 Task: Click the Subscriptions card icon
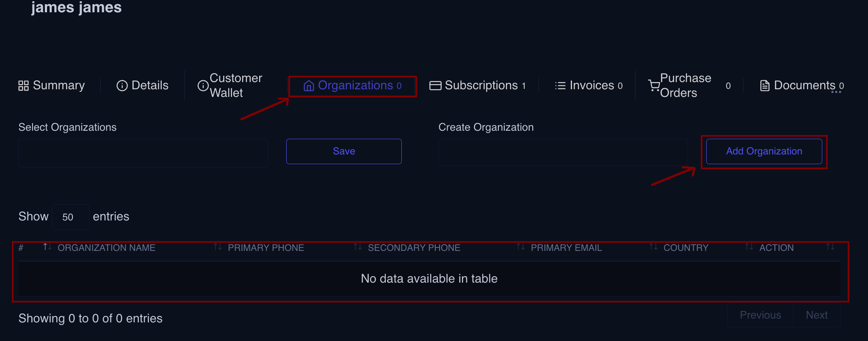pos(435,86)
